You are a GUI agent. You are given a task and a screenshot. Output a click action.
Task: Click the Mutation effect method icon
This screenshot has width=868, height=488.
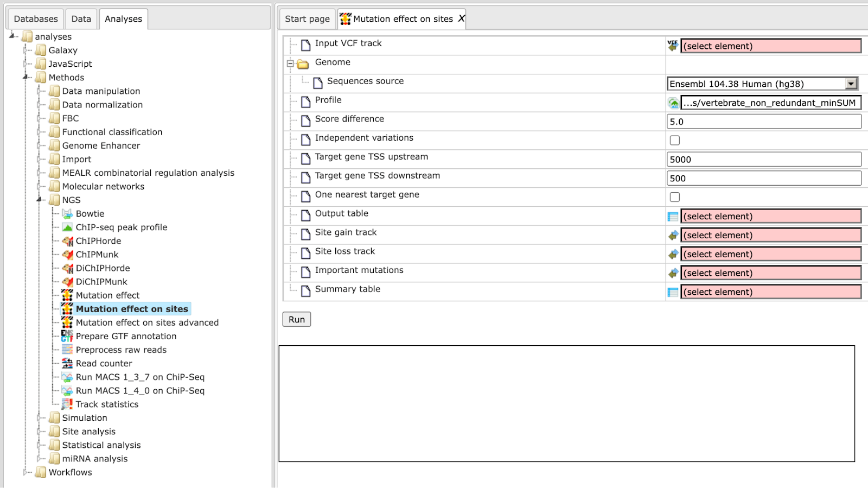(x=67, y=295)
